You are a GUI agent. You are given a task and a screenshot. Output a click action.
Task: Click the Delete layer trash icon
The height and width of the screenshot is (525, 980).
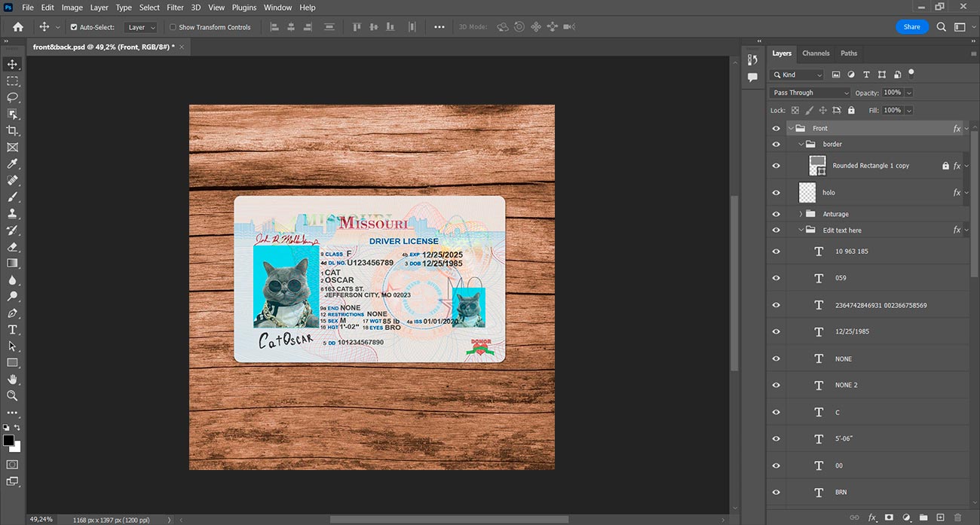point(957,517)
